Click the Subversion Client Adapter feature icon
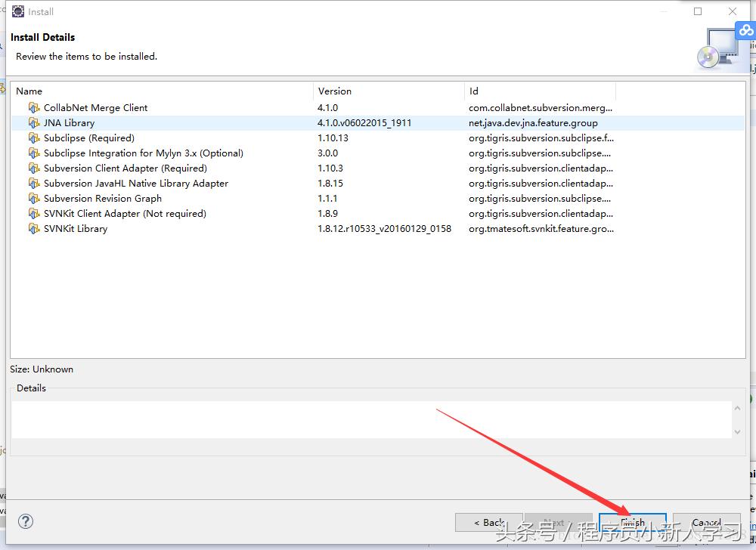This screenshot has height=550, width=756. pos(34,168)
